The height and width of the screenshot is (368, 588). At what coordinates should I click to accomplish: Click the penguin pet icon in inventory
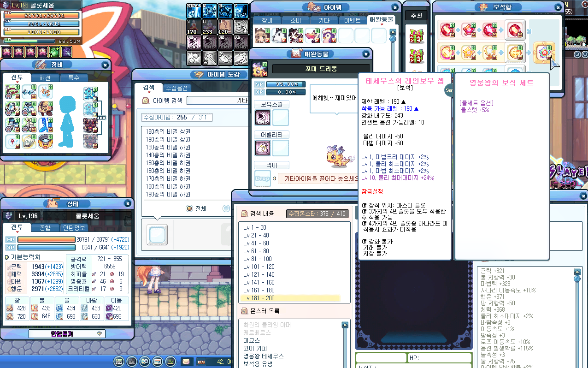(x=329, y=36)
